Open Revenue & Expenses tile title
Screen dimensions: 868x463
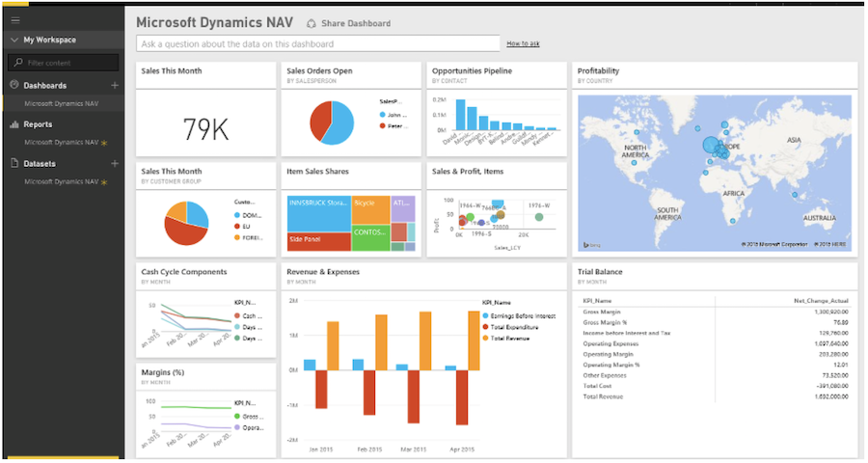[x=323, y=272]
